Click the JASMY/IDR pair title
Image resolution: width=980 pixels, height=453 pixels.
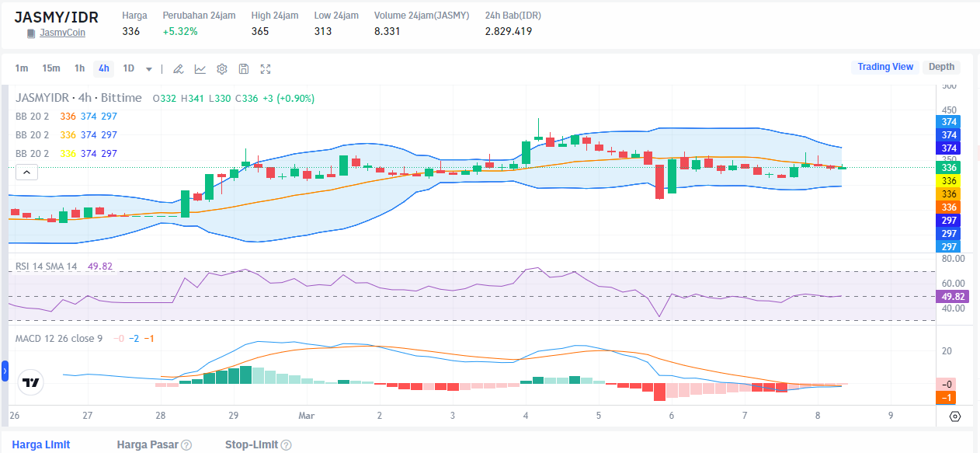57,17
